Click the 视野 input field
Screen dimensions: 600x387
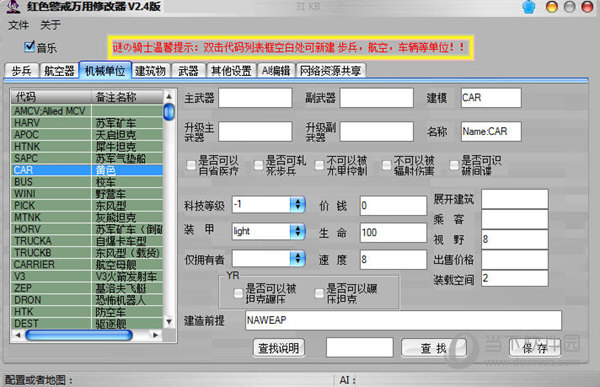pos(515,240)
